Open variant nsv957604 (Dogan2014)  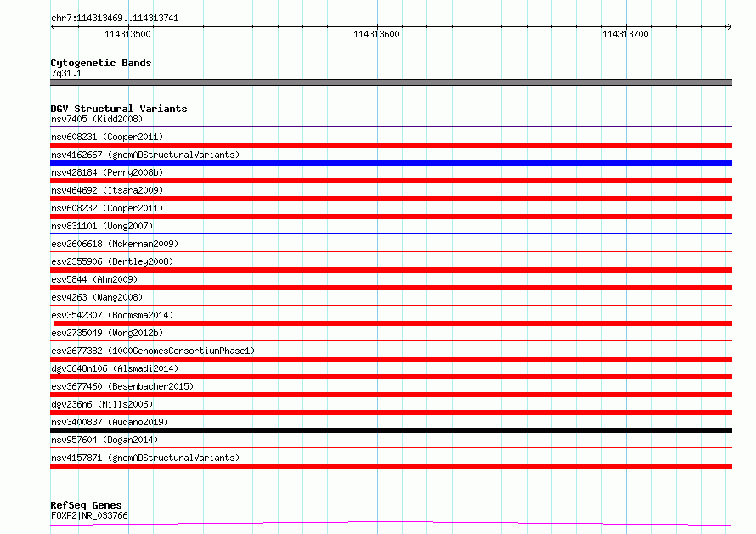point(104,440)
